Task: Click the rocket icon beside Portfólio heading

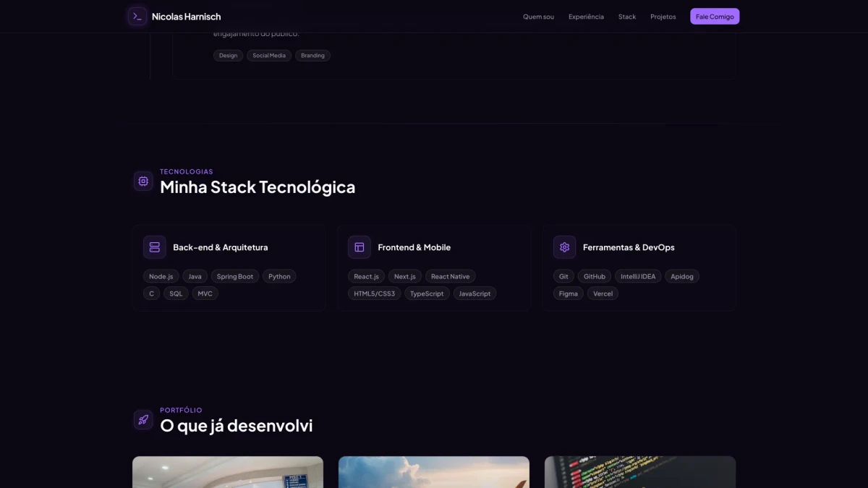Action: (143, 419)
